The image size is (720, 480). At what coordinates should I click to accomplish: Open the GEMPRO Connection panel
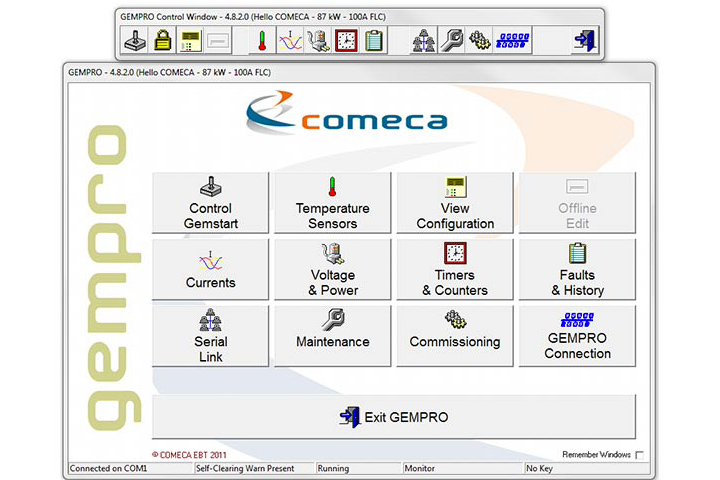tap(577, 336)
